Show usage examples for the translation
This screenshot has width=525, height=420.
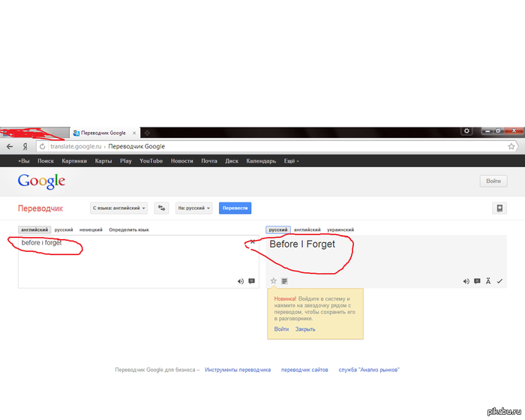tap(477, 281)
